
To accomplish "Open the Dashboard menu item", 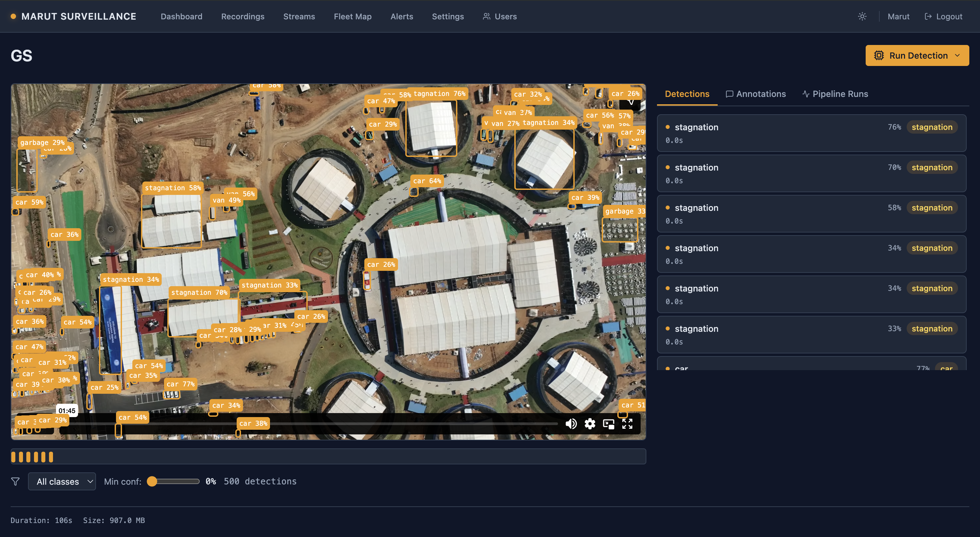I will pyautogui.click(x=181, y=16).
